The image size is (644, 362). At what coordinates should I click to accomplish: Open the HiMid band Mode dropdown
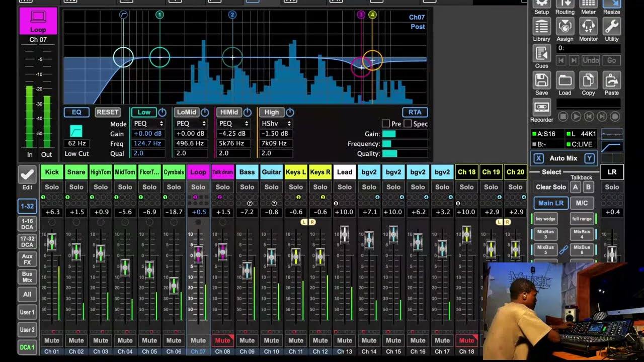pos(233,123)
